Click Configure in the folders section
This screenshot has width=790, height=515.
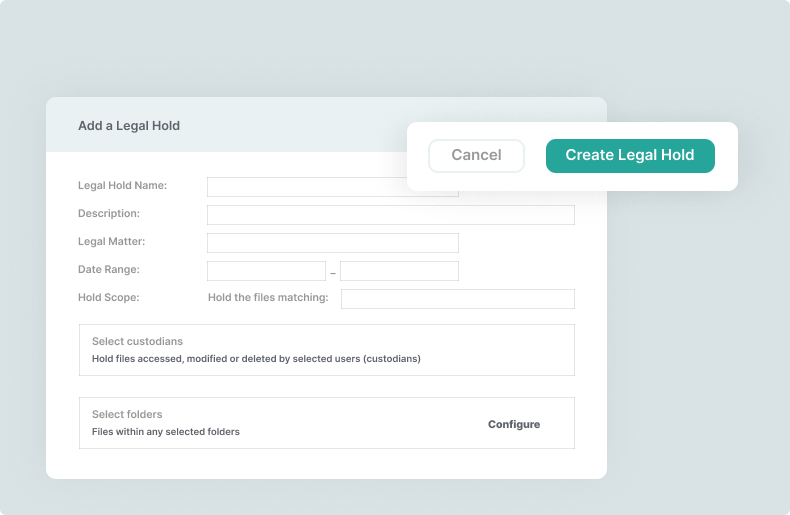(x=513, y=424)
